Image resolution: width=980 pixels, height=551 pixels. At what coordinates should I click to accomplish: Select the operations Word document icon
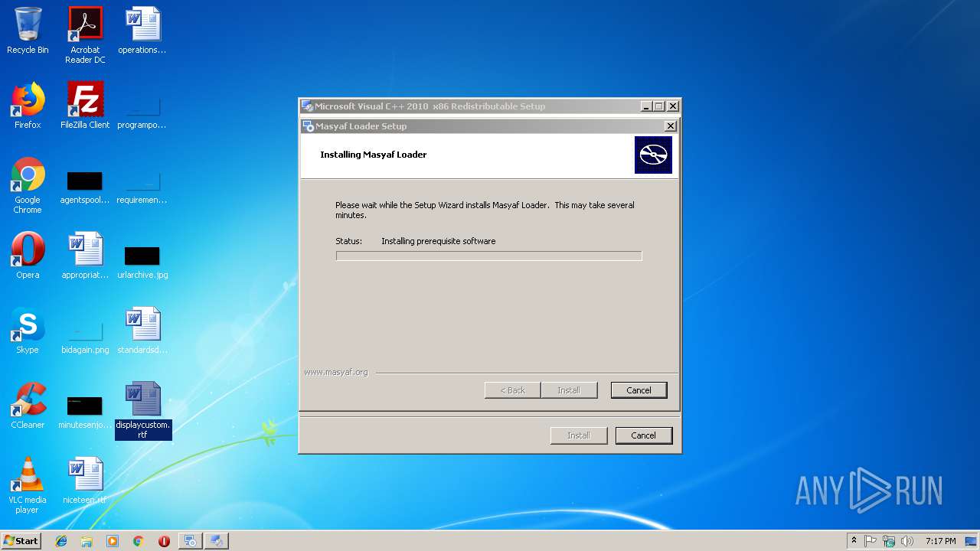click(x=142, y=31)
